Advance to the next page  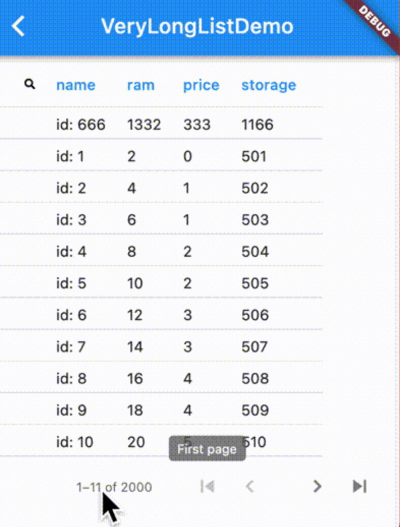(x=317, y=486)
